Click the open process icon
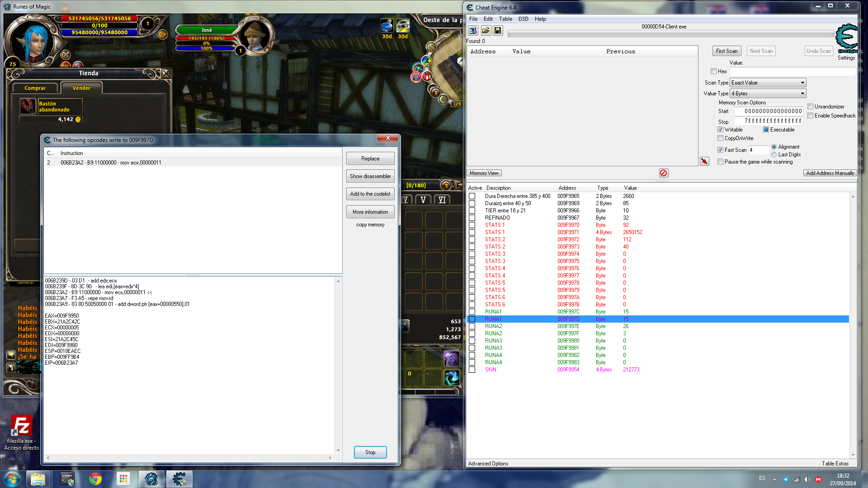The width and height of the screenshot is (868, 488). [473, 30]
